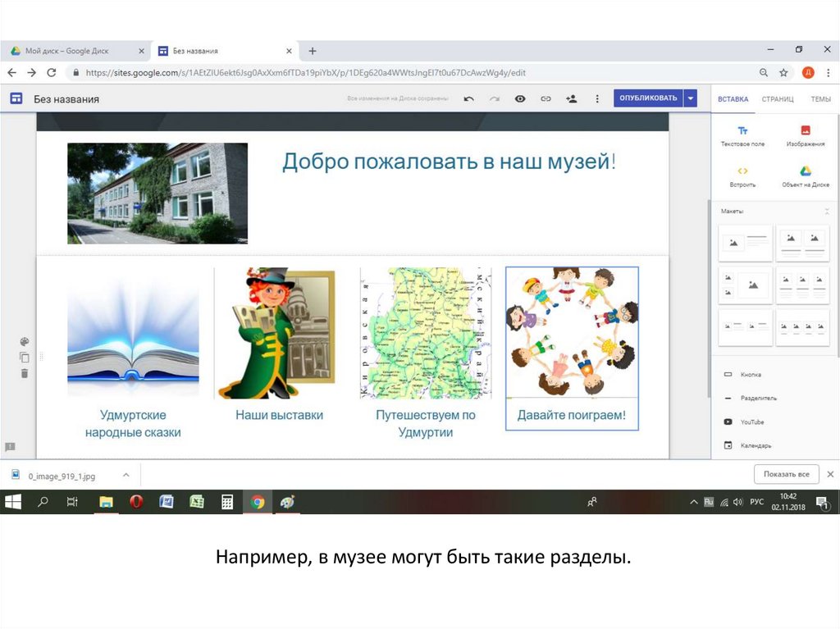Image resolution: width=840 pixels, height=629 pixels.
Task: Select the school building photo
Action: pyautogui.click(x=157, y=194)
